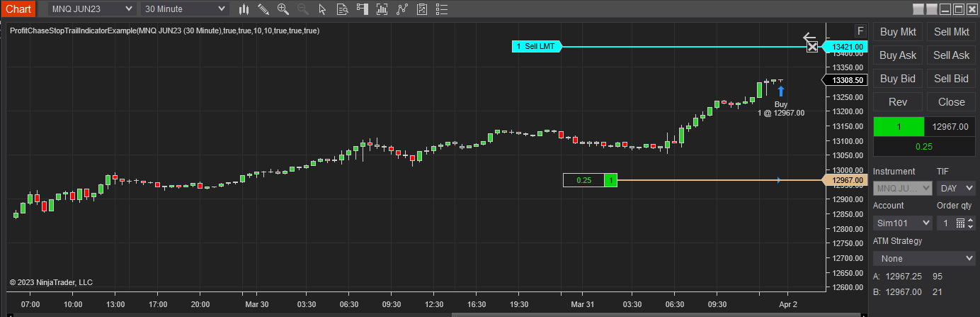Screen dimensions: 980x317
Task: Toggle the F fixed scale button
Action: pyautogui.click(x=860, y=31)
